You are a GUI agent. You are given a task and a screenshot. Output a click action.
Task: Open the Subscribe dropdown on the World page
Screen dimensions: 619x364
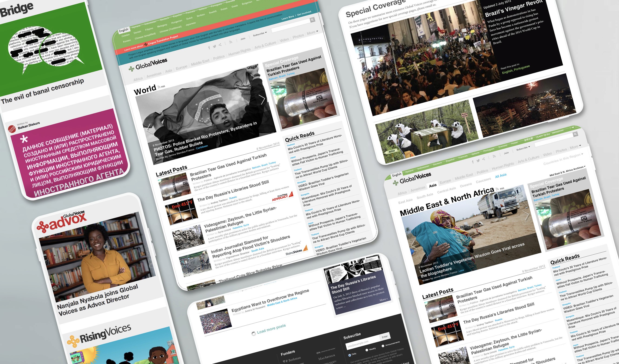click(x=260, y=34)
